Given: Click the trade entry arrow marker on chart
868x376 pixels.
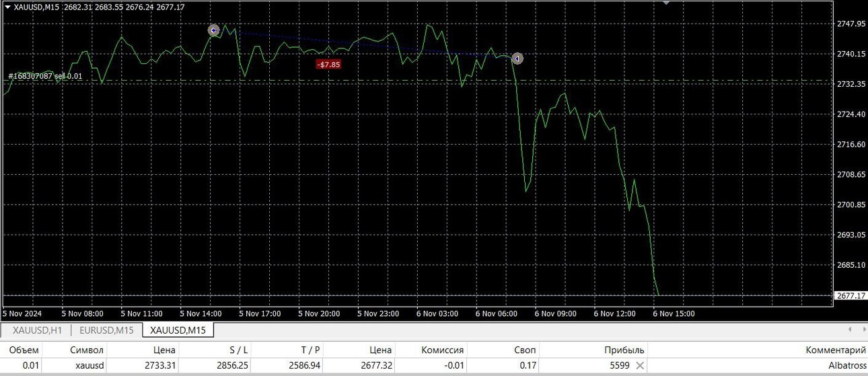Looking at the screenshot, I should click(x=213, y=30).
